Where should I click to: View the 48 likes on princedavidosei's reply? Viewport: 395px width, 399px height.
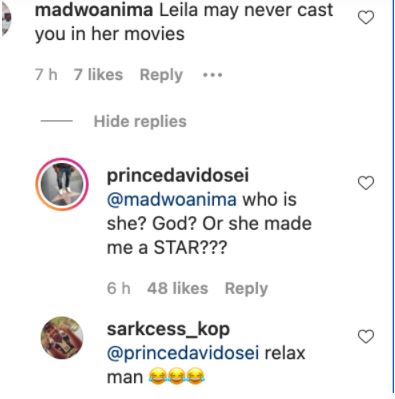coord(178,288)
